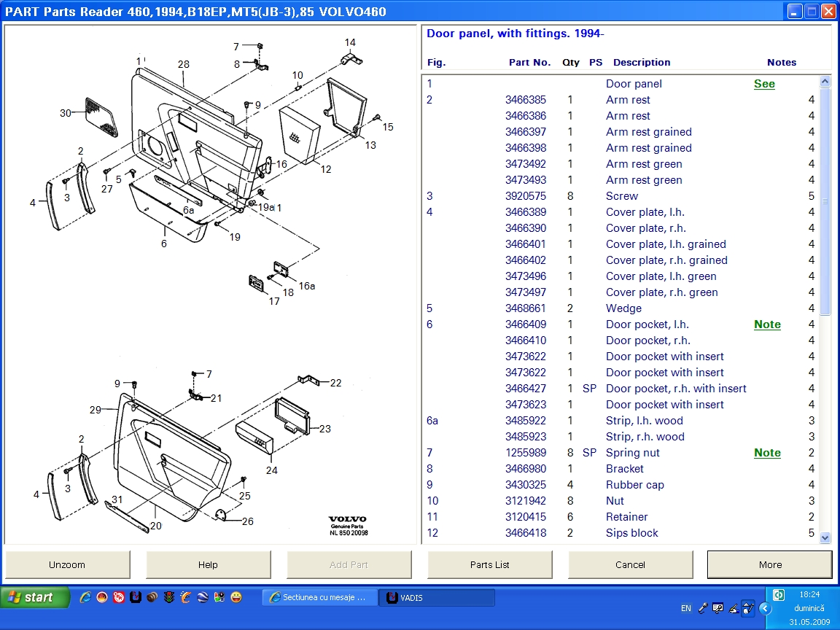This screenshot has height=630, width=840.
Task: Switch to Sectiunea cu mesaje taskbar window
Action: click(x=320, y=597)
